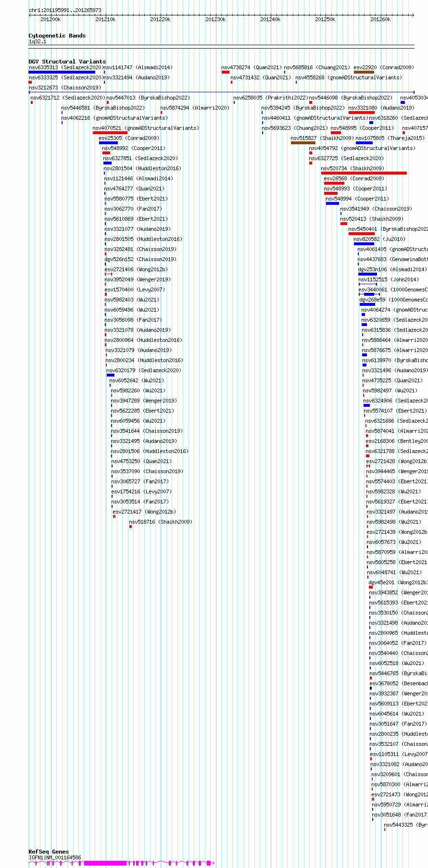
Task: Open variant nsv6335313 (Sedlazeck2020)
Action: pos(66,67)
